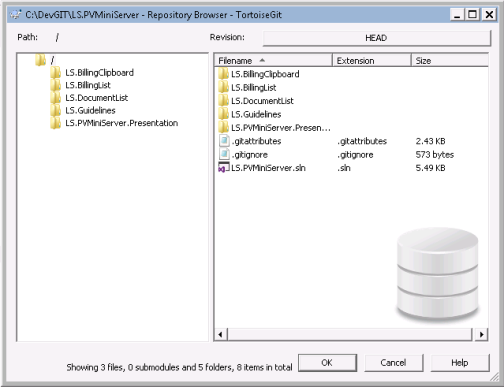
Task: Select LS.BillingClipboard in the folder tree
Action: 99,73
